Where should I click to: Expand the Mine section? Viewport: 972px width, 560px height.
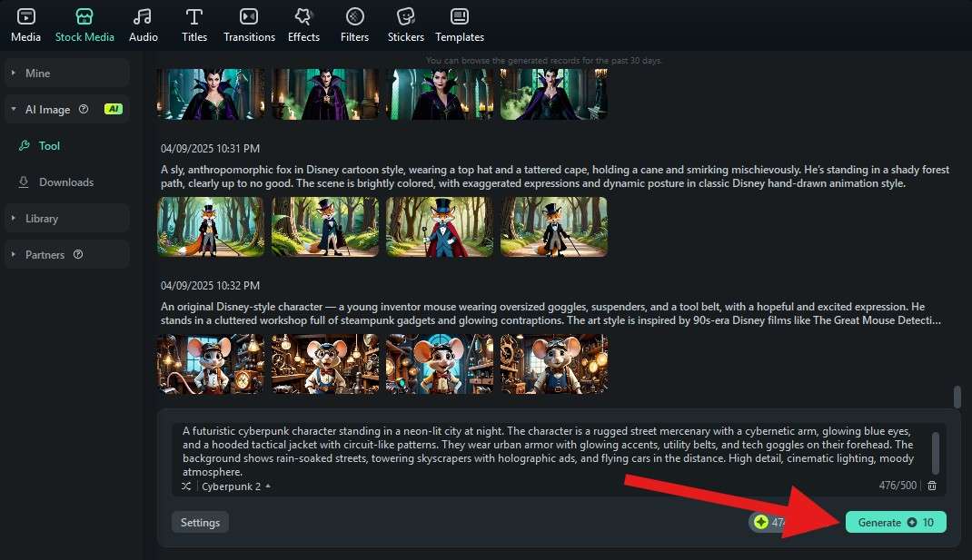(67, 74)
